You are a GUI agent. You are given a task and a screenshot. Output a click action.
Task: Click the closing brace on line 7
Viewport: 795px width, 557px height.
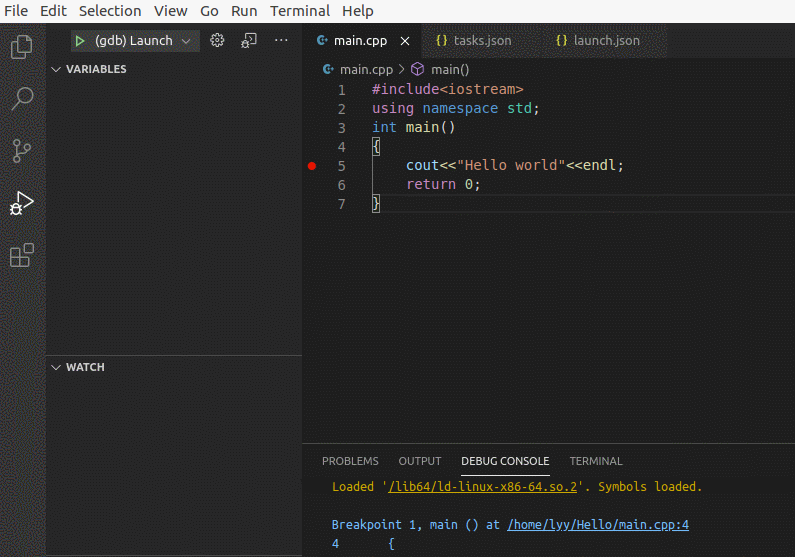click(x=376, y=204)
